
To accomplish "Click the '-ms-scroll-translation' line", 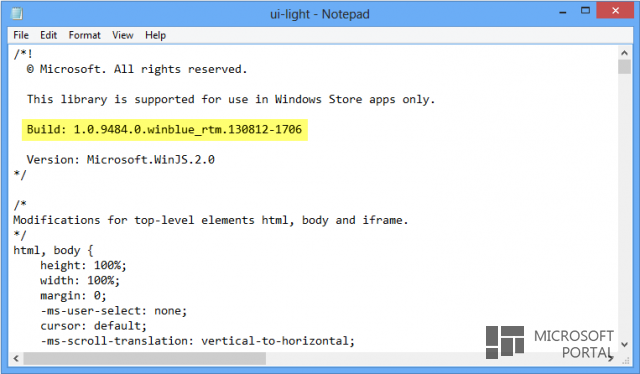I will [198, 341].
